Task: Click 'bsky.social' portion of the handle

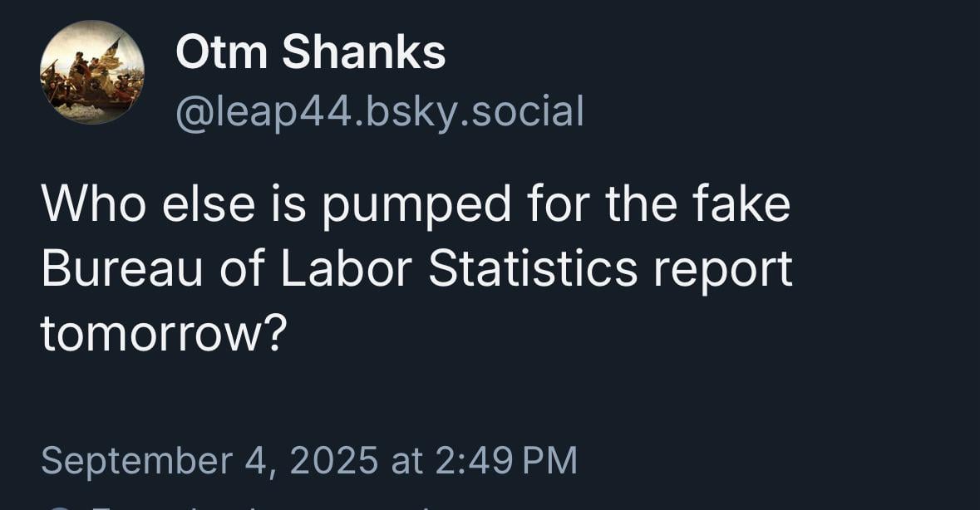Action: [x=475, y=113]
